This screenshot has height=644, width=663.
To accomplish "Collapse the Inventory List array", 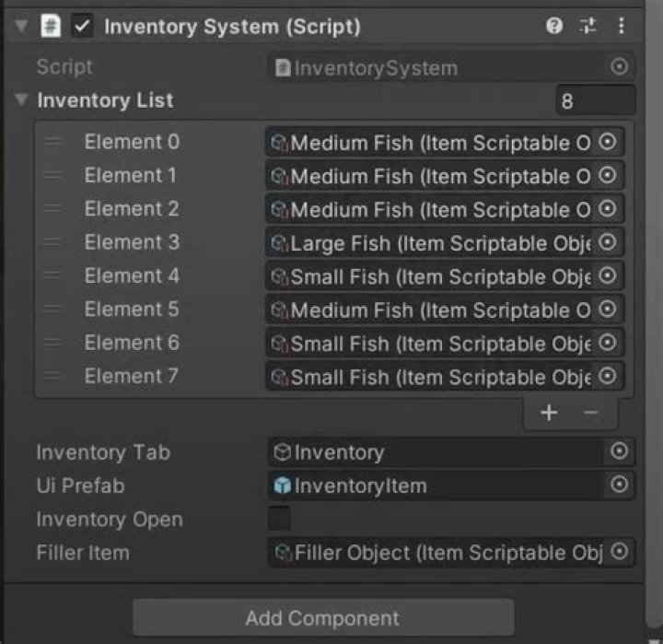I will coord(21,100).
